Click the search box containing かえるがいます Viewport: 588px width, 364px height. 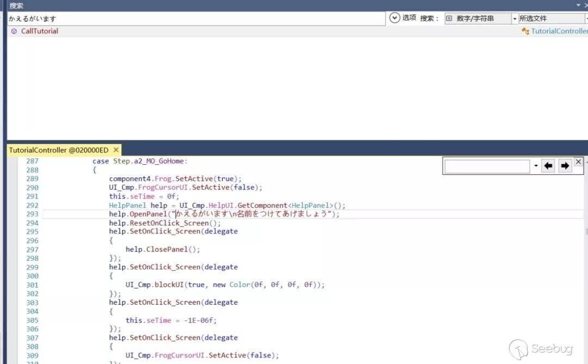(196, 18)
